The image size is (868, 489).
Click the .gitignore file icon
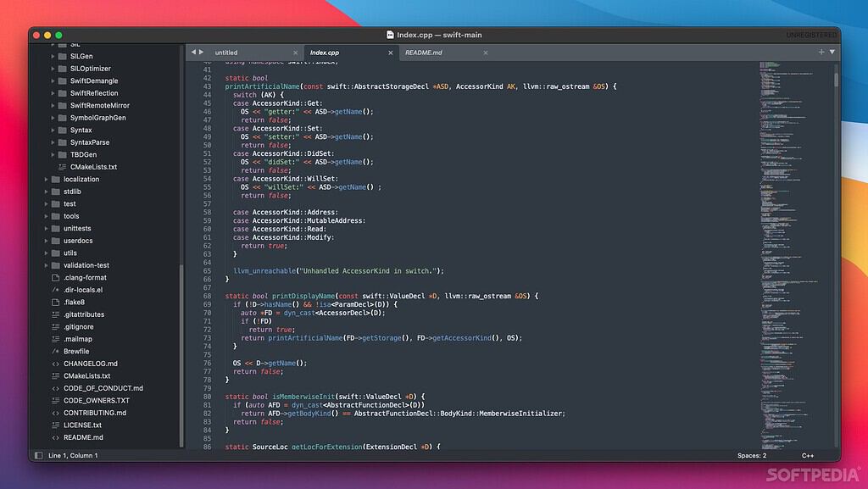[55, 327]
